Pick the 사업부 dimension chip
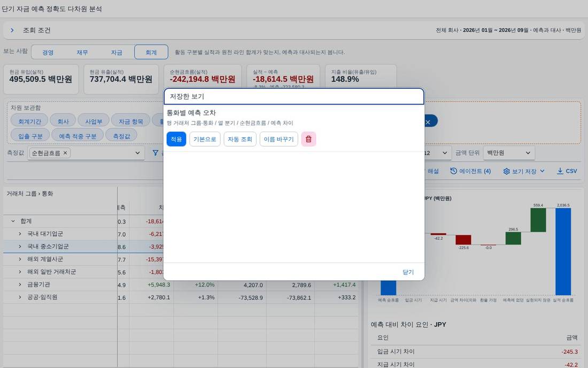The height and width of the screenshot is (368, 588). coord(94,121)
